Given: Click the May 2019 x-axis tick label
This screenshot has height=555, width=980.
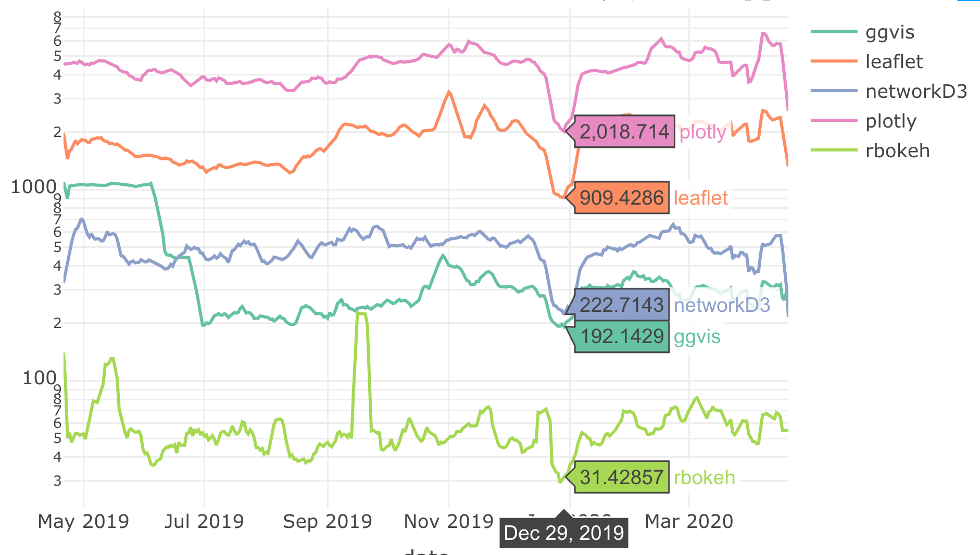Looking at the screenshot, I should [x=83, y=521].
